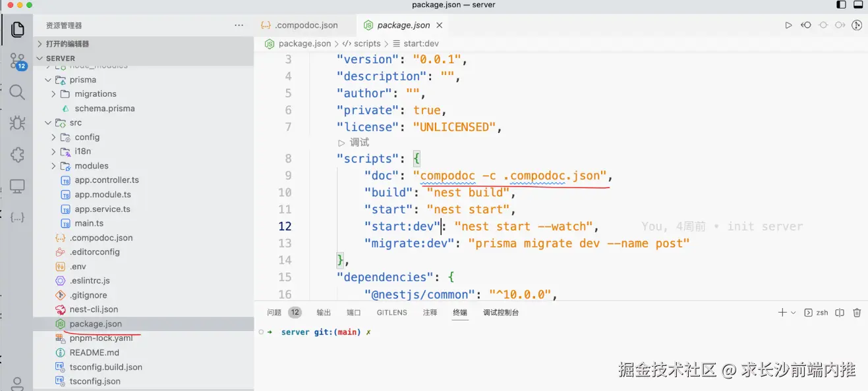The image size is (868, 391).
Task: Kill the terminal with trash icon
Action: [857, 313]
